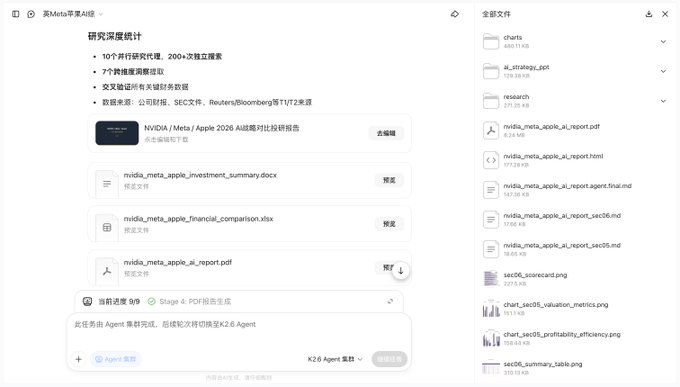
Task: Open the nvidia_meta_apple_ai_report.html file
Action: [x=553, y=160]
